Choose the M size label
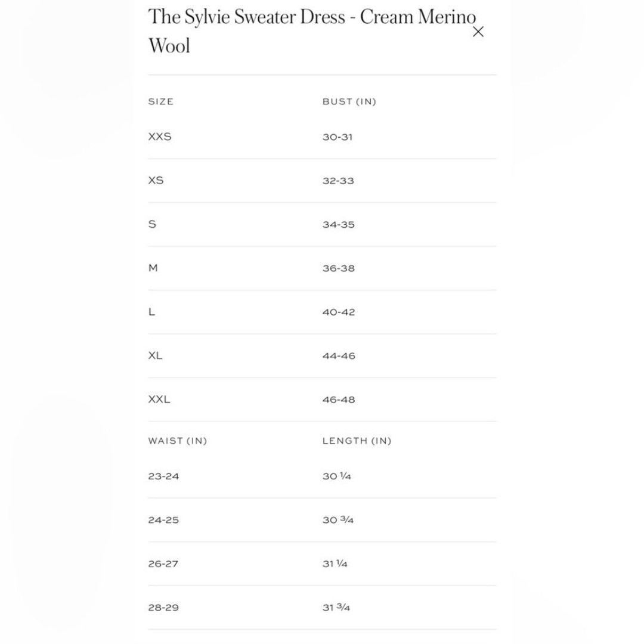 point(153,268)
